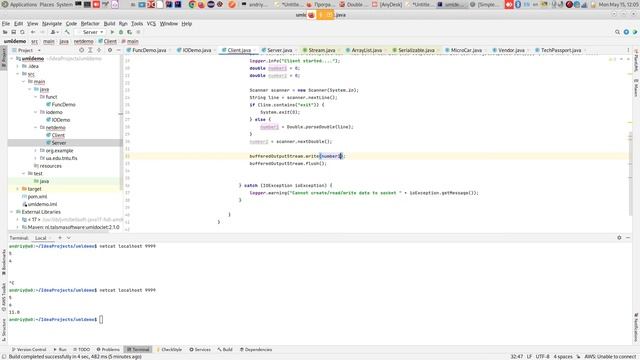Click the Search Everywhere magnifier icon
The height and width of the screenshot is (360, 640).
click(617, 32)
